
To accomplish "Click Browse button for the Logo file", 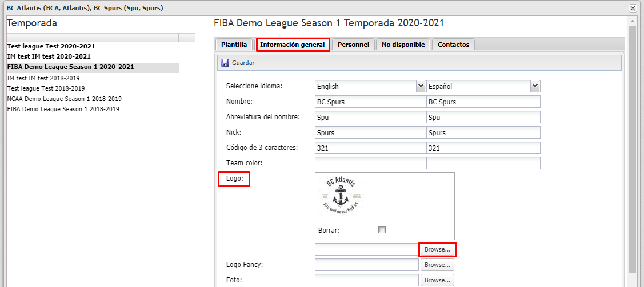I will [437, 249].
